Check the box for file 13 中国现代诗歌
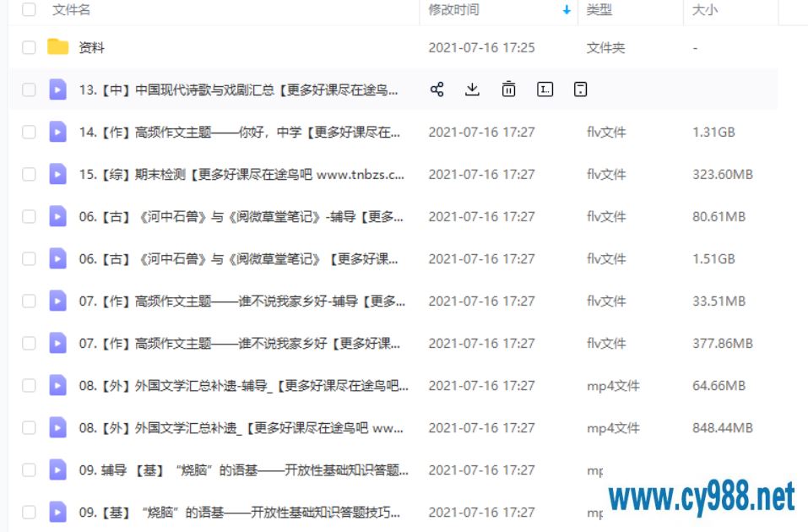The width and height of the screenshot is (808, 532). tap(29, 90)
